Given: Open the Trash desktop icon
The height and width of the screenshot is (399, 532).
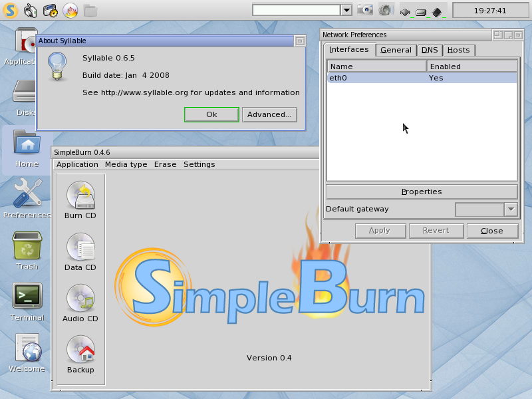Looking at the screenshot, I should tap(27, 251).
